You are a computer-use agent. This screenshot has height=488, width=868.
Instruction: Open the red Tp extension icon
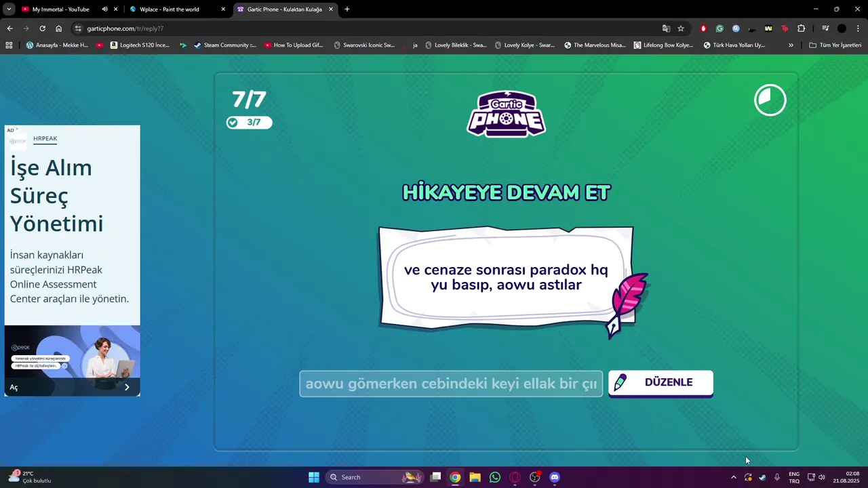(x=785, y=28)
